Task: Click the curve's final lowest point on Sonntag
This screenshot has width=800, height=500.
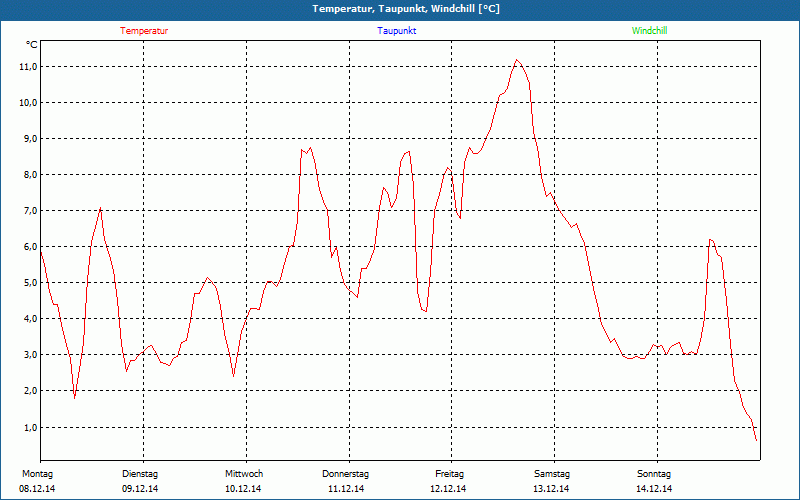Action: tap(756, 440)
